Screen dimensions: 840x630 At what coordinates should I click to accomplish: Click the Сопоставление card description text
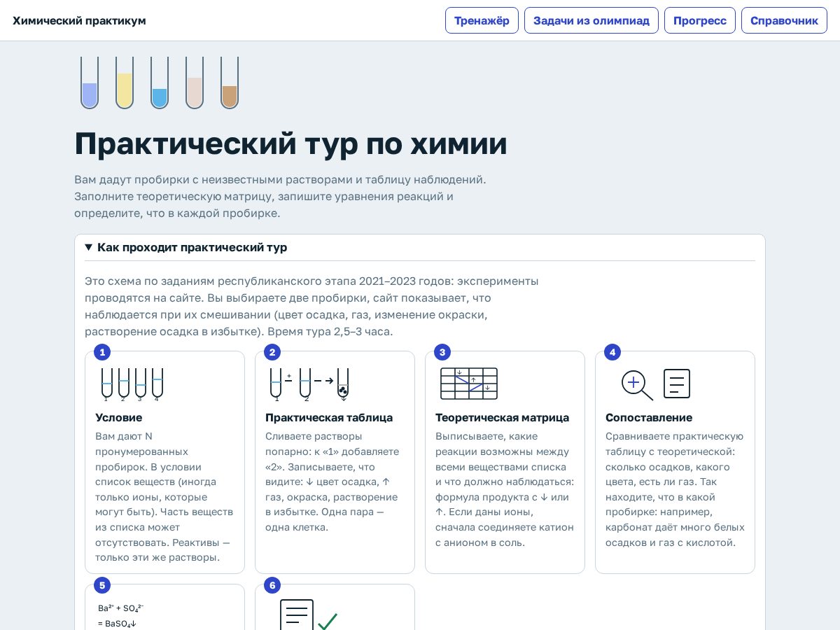coord(675,489)
